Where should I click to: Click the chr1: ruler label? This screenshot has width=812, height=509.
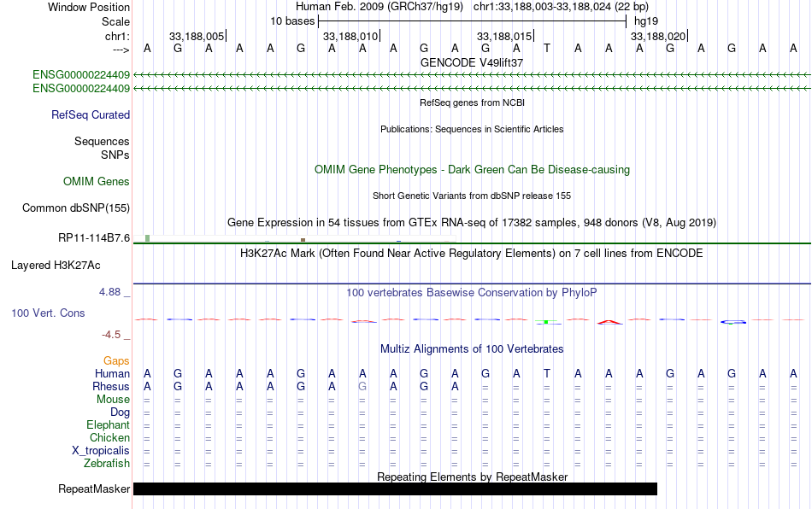[117, 36]
